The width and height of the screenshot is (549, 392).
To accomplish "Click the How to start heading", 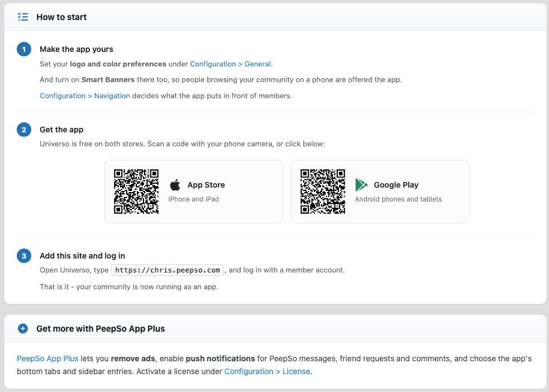I will tap(61, 17).
